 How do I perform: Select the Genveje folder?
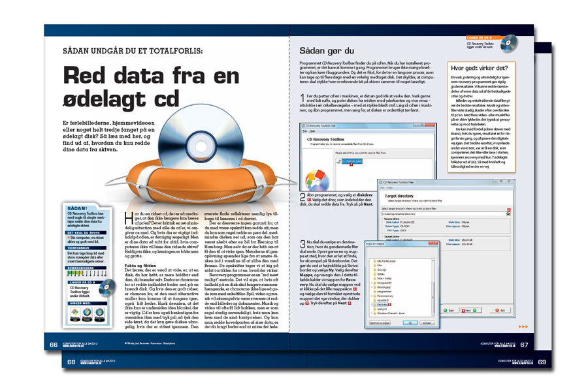coord(379,270)
